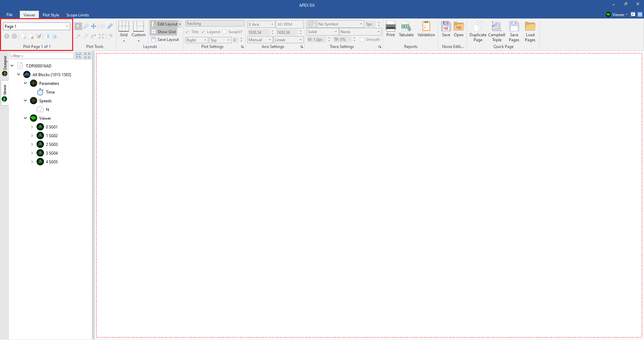Click the move page down arrow icon
The width and height of the screenshot is (644, 340).
tap(14, 36)
